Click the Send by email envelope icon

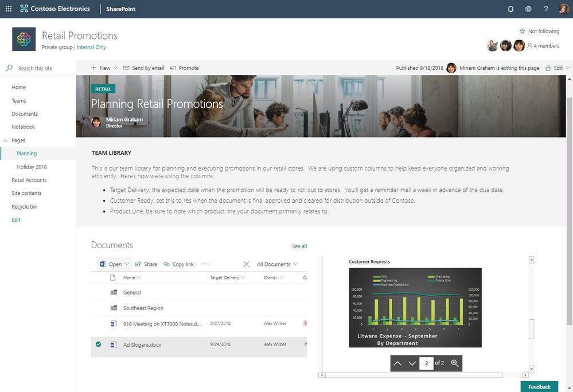click(x=126, y=68)
